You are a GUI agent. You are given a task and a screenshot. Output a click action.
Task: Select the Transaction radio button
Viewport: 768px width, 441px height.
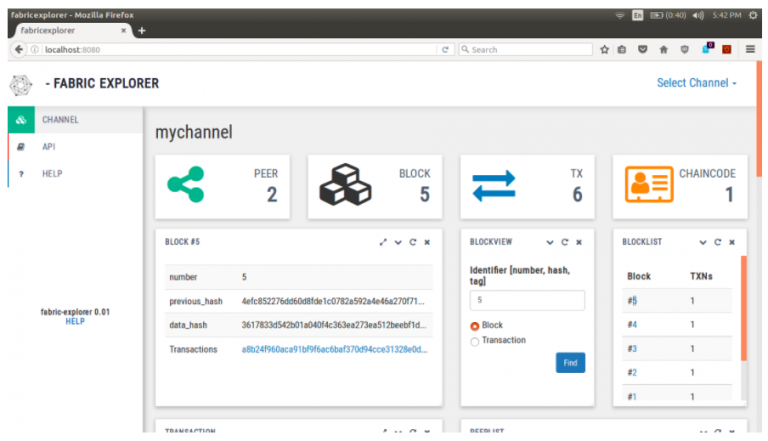[x=475, y=341]
